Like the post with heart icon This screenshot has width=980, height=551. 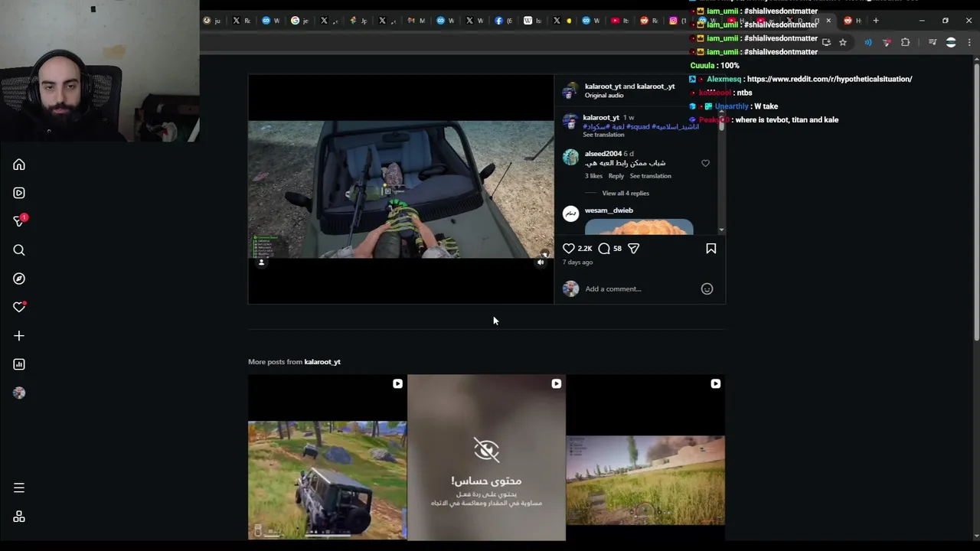(x=569, y=248)
